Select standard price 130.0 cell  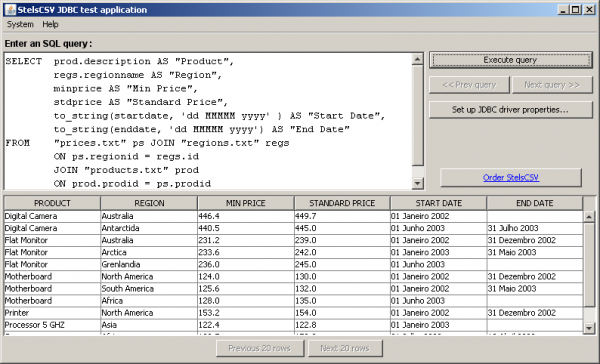point(342,277)
